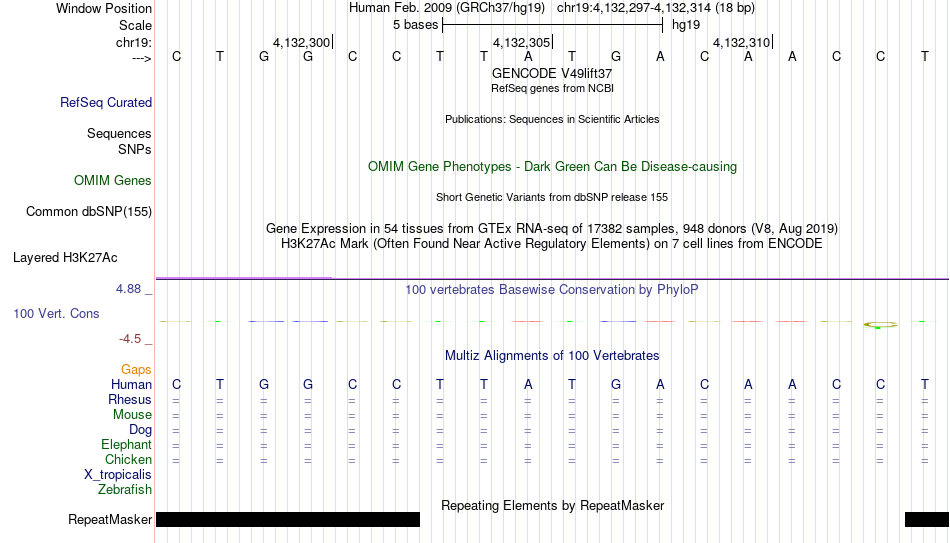
Task: Click the RepeatMasker track label
Action: 110,519
